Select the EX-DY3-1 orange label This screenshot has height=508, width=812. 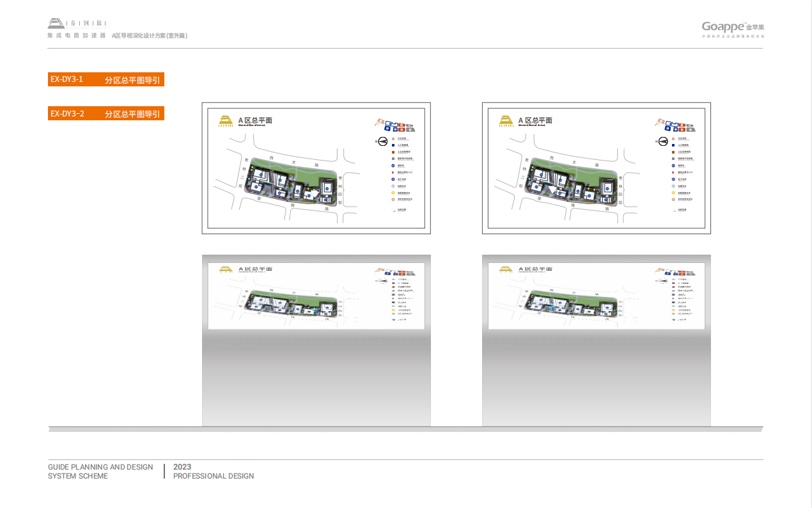click(106, 80)
